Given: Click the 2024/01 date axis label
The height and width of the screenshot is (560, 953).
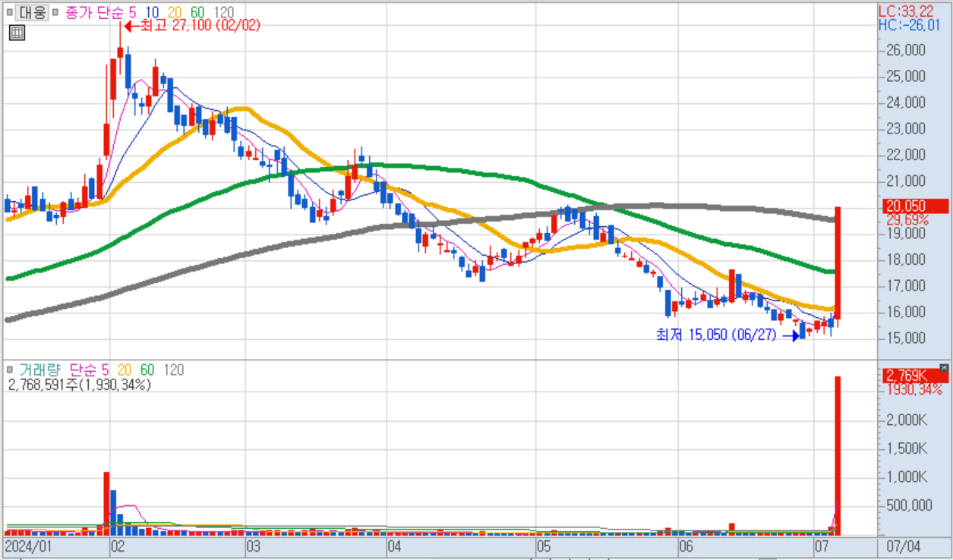Looking at the screenshot, I should tap(28, 547).
